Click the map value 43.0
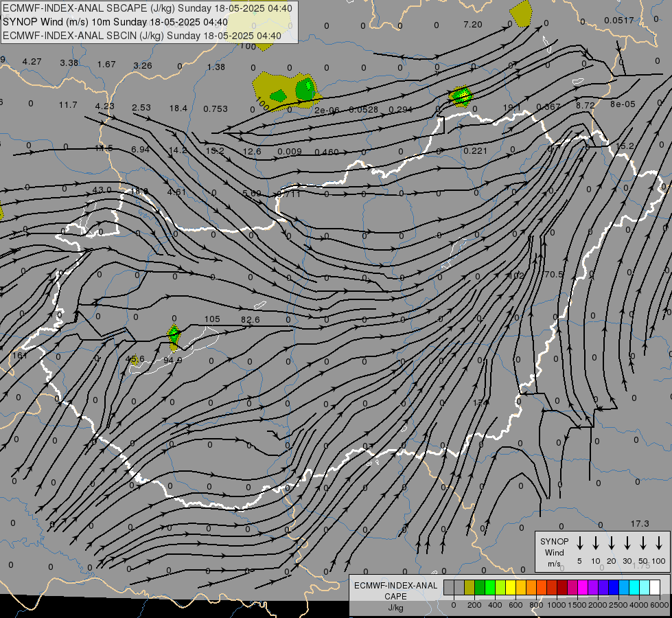The height and width of the screenshot is (618, 672). coord(102,190)
